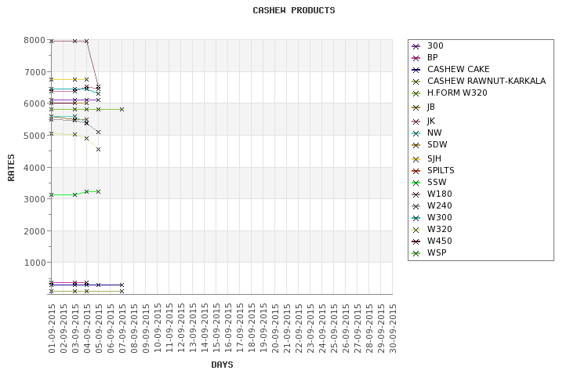
Task: Select the W180 legend label
Action: [x=440, y=194]
